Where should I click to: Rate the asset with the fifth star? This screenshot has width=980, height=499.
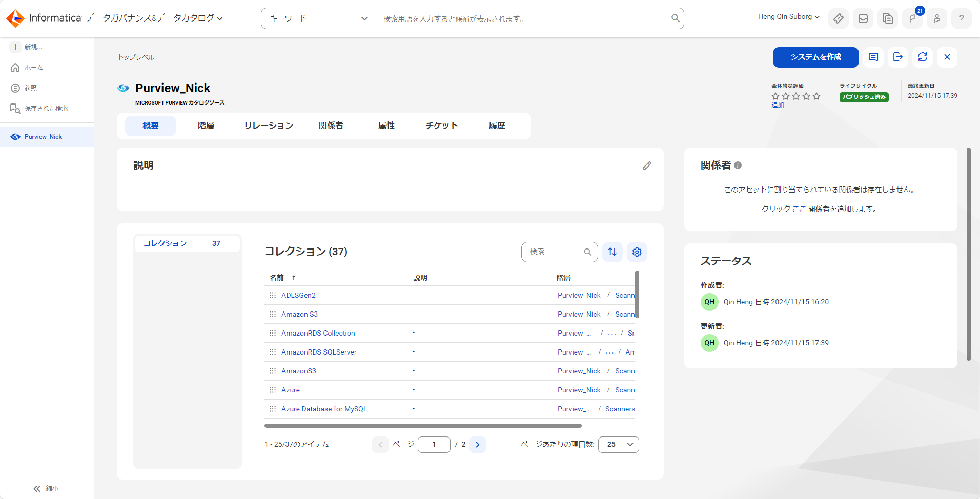[816, 96]
